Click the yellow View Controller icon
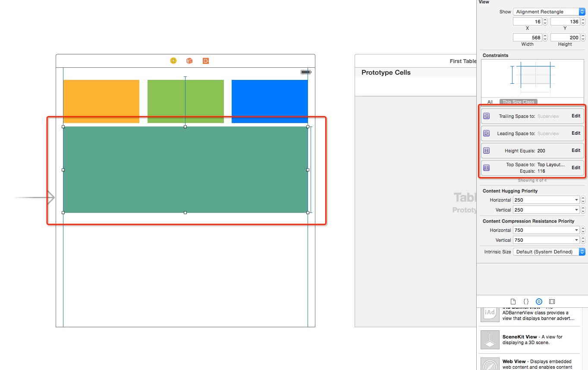This screenshot has width=588, height=370. 173,61
